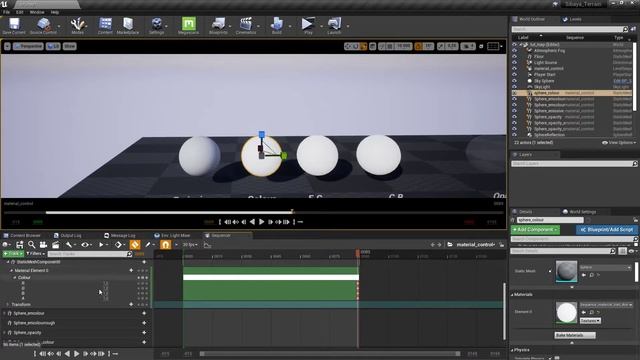This screenshot has height=360, width=640.
Task: Switch to the Levels tab
Action: click(572, 19)
